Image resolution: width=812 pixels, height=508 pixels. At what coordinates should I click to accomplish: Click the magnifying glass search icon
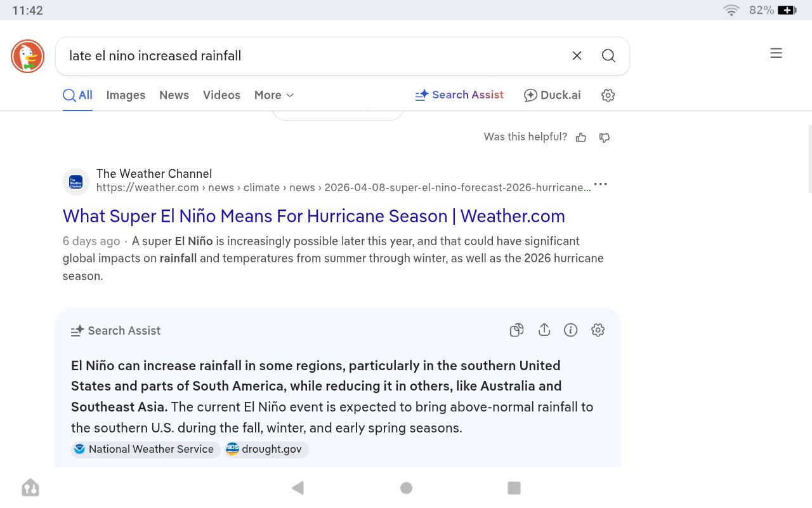click(x=608, y=56)
